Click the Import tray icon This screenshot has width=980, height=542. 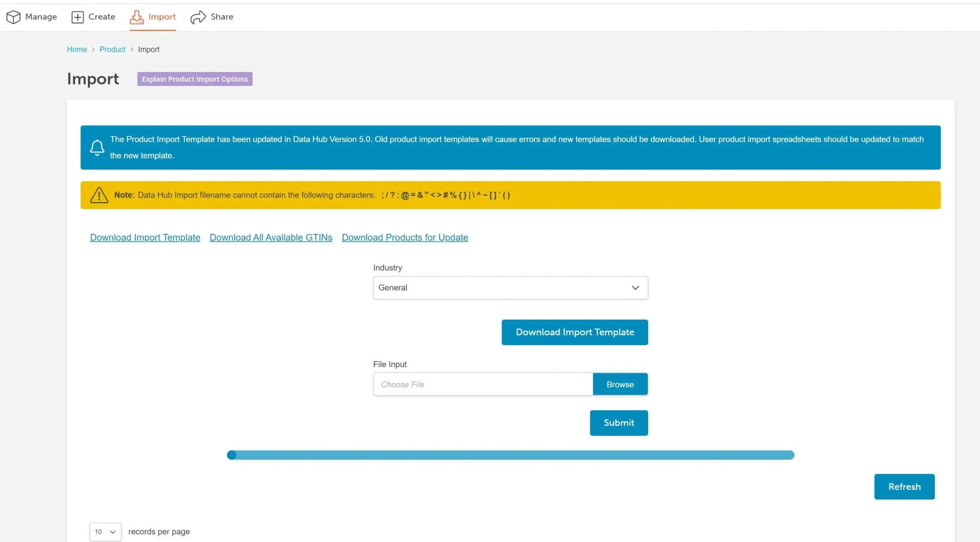[x=136, y=17]
